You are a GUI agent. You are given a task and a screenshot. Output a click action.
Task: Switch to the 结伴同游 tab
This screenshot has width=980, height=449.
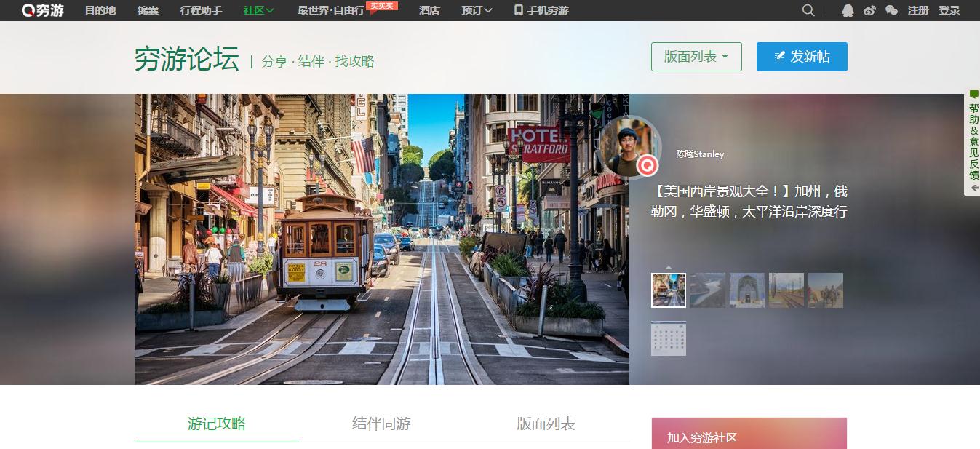click(x=381, y=424)
